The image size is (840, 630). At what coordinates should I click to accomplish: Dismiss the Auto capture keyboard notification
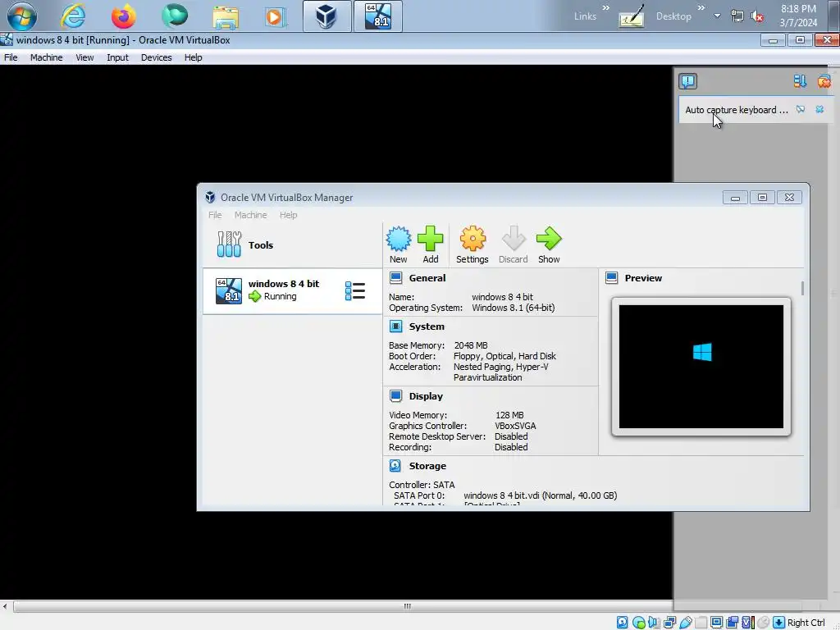[819, 109]
